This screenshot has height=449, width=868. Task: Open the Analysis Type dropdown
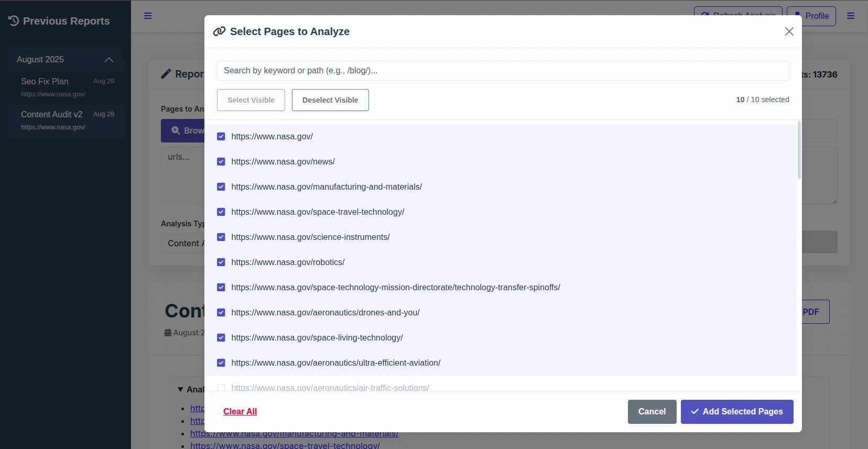coord(183,243)
